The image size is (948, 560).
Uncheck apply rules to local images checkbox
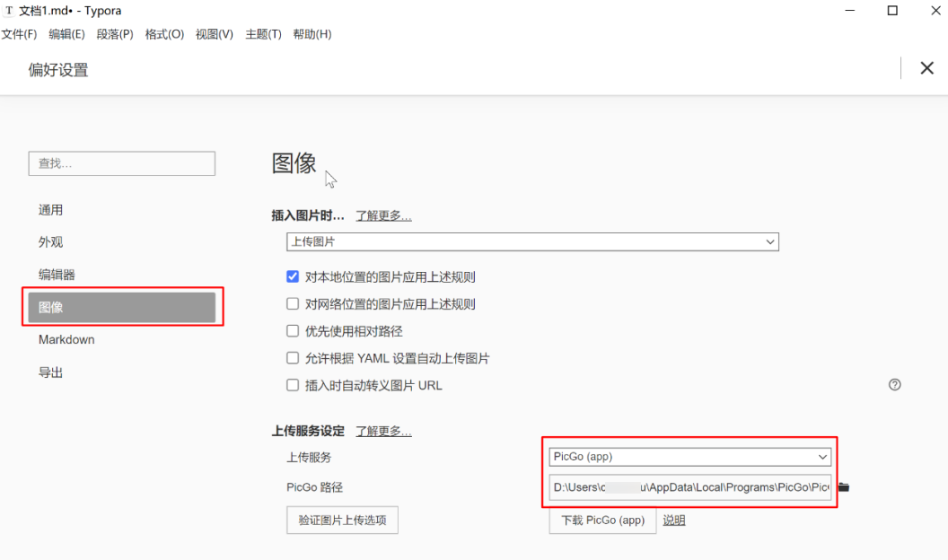pos(293,276)
